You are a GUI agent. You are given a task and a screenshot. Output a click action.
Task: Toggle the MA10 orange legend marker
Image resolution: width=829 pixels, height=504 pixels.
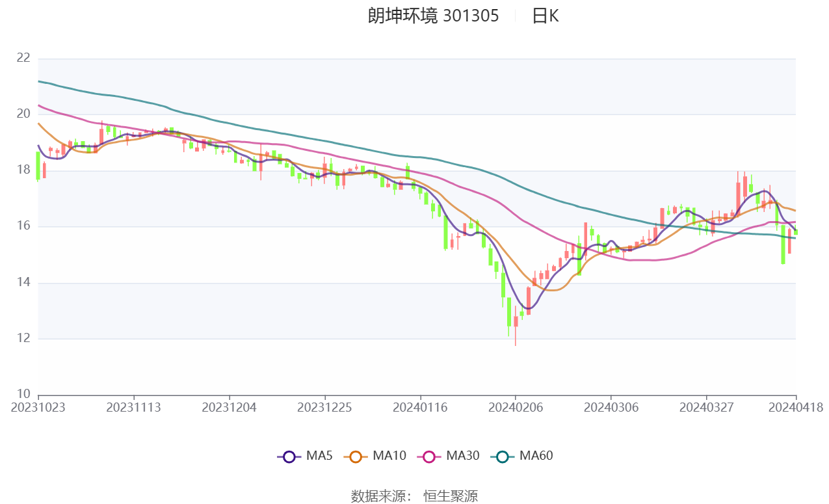coord(356,457)
